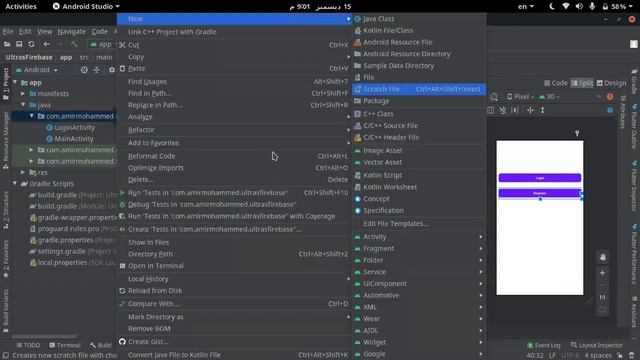Open settings.gradle file

click(x=62, y=251)
